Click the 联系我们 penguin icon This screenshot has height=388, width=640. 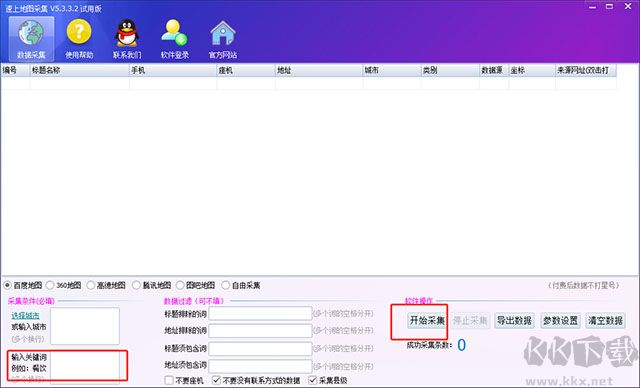click(x=127, y=39)
